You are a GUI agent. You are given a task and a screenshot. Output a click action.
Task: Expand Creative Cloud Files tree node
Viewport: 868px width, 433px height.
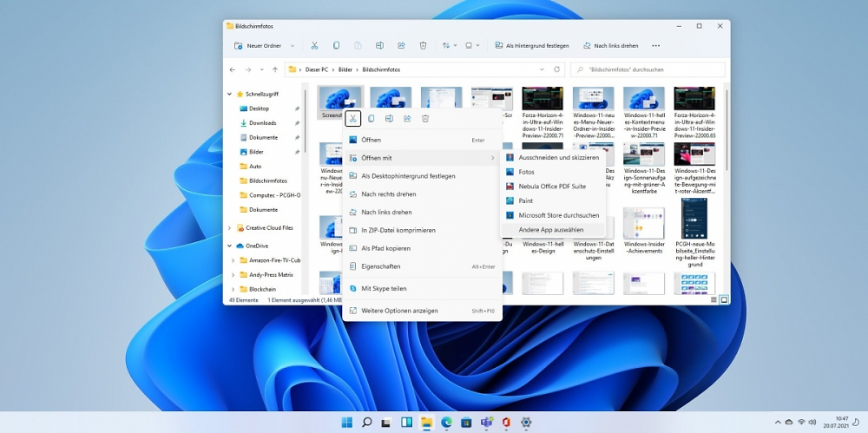point(230,227)
